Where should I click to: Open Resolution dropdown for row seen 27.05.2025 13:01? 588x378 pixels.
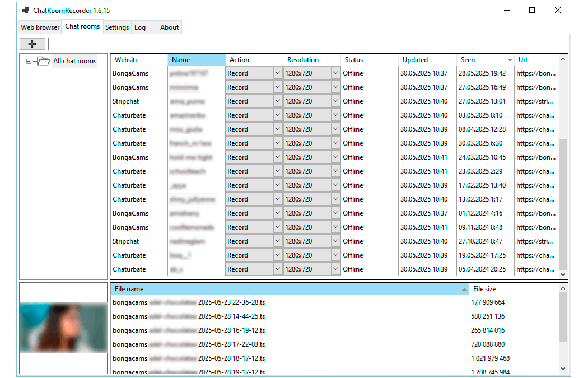335,101
